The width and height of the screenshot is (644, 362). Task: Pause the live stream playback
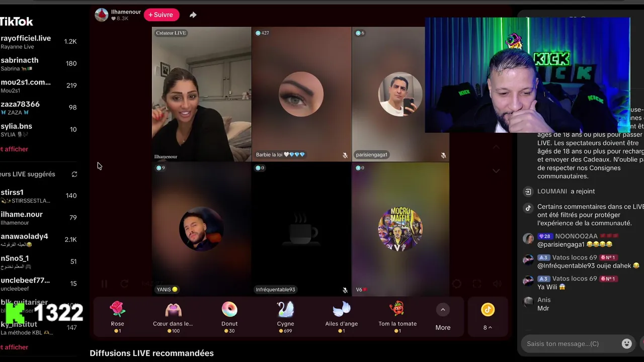[104, 284]
